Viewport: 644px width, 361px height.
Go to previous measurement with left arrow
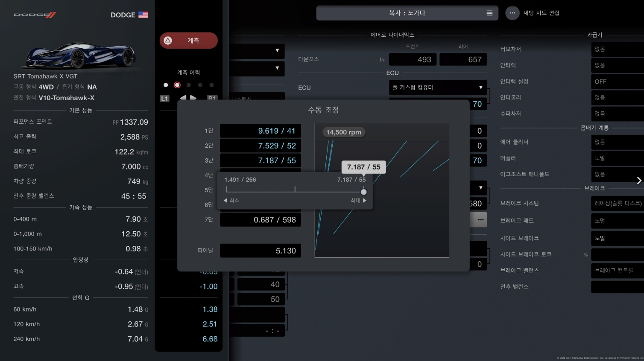183,98
